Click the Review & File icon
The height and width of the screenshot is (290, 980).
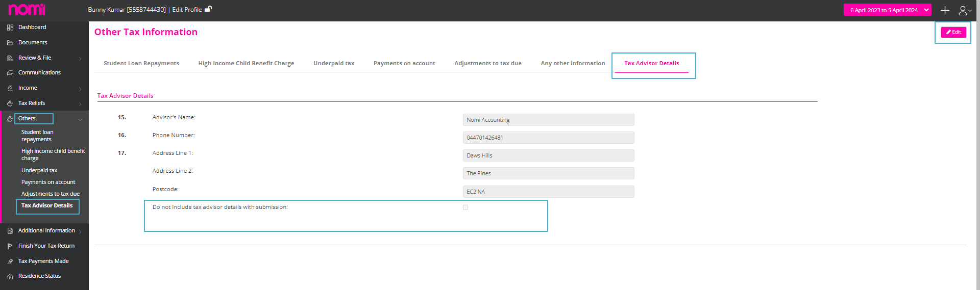pos(10,58)
